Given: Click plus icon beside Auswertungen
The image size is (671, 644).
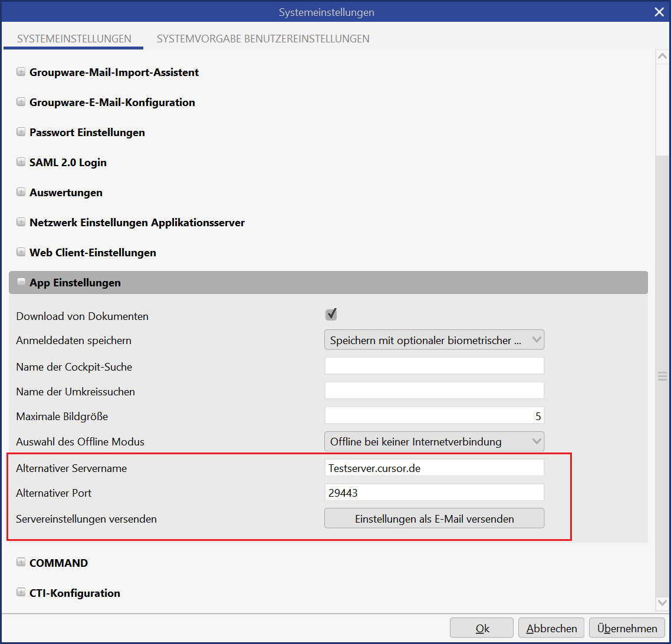Looking at the screenshot, I should pos(21,193).
